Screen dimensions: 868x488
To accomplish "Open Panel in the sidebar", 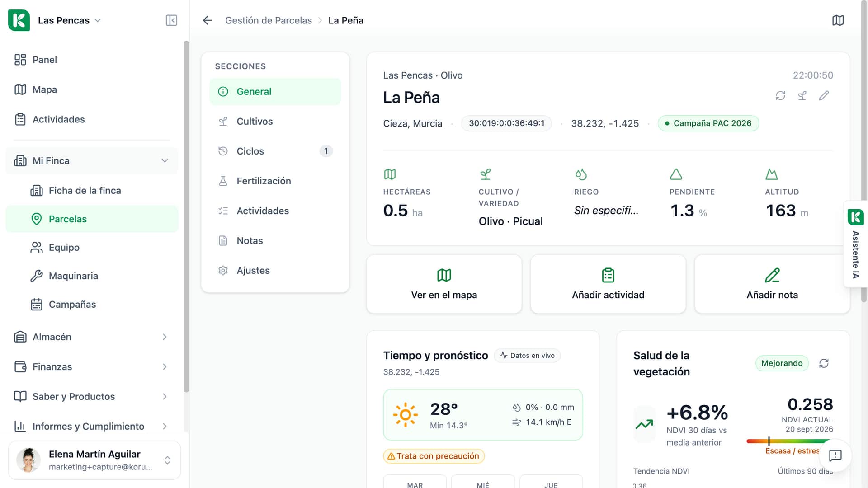I will [x=92, y=60].
